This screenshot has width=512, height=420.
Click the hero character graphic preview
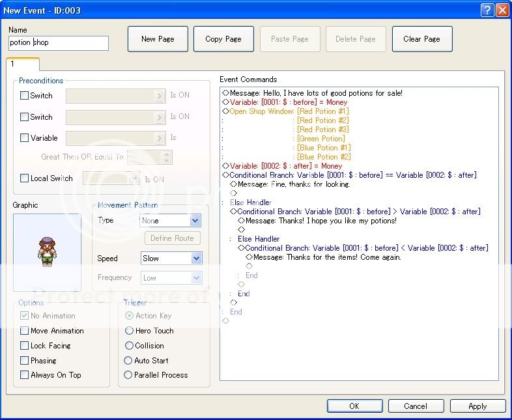coord(47,252)
